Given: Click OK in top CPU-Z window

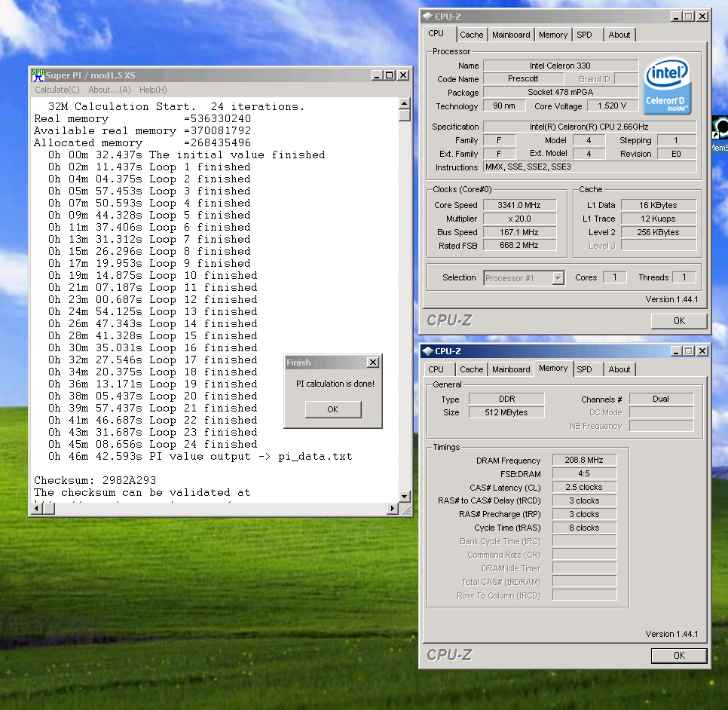Looking at the screenshot, I should coord(679,321).
